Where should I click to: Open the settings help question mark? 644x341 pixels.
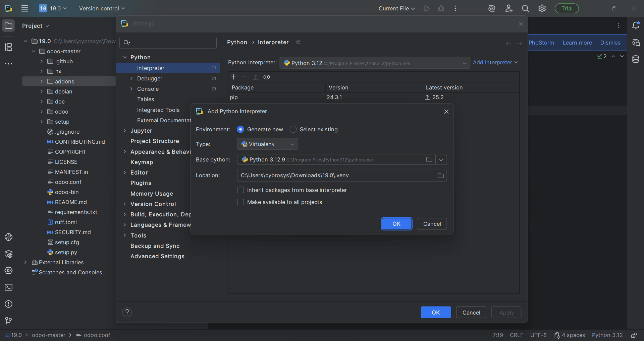(127, 312)
